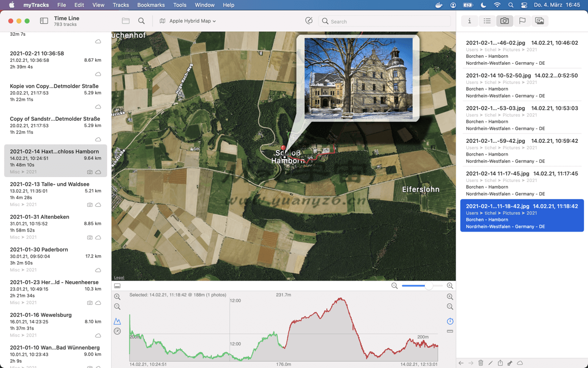Collapse the elevation chart panel
This screenshot has height=368, width=588.
pyautogui.click(x=117, y=286)
